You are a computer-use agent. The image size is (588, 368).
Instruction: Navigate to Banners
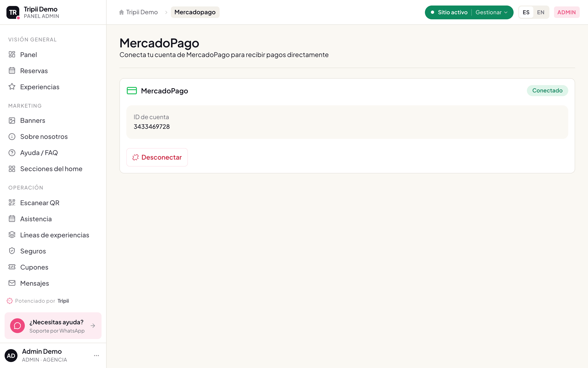53,121
